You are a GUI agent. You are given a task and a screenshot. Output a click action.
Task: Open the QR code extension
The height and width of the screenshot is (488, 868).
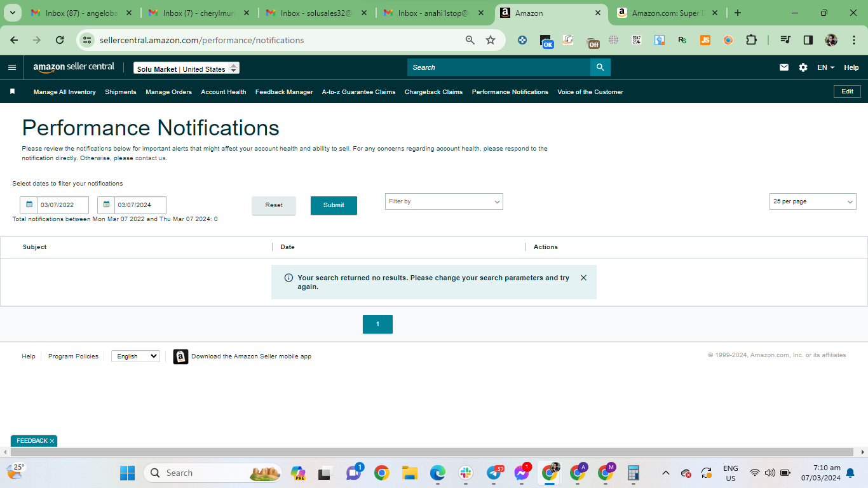(637, 40)
